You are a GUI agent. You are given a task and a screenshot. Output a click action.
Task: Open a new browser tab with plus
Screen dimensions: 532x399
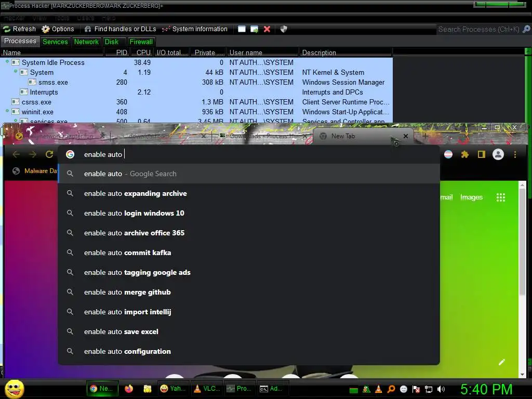point(425,136)
